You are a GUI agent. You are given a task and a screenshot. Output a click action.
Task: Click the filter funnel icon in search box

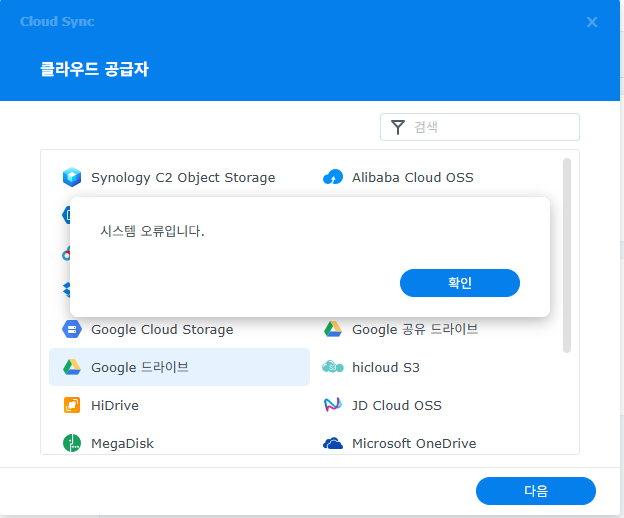(398, 127)
